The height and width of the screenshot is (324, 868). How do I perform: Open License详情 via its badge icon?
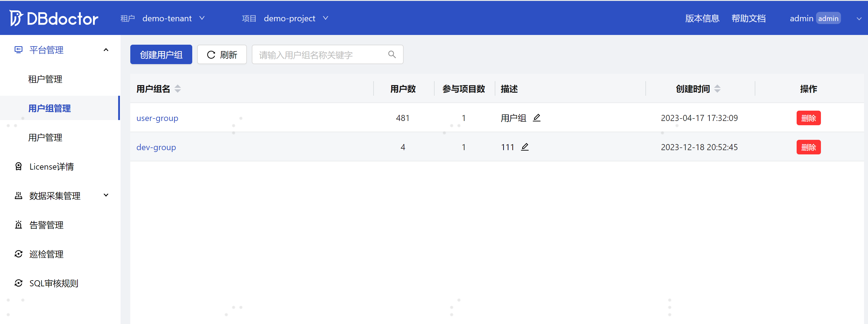coord(18,166)
